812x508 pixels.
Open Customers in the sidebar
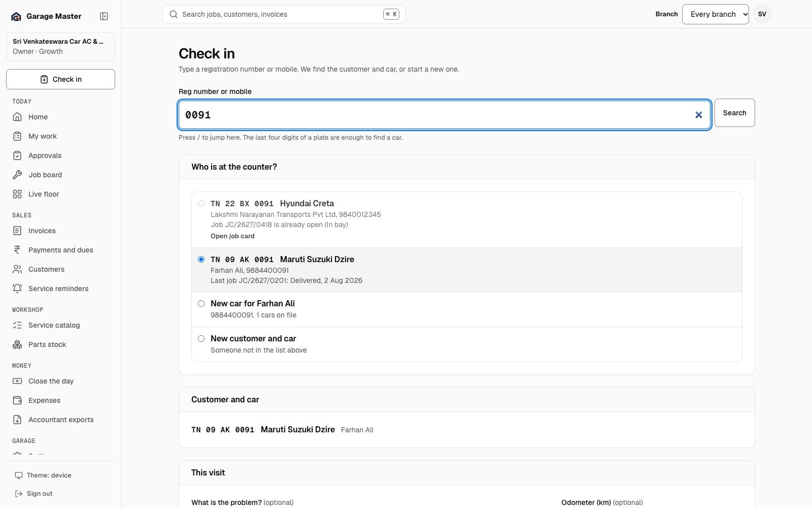(60, 269)
